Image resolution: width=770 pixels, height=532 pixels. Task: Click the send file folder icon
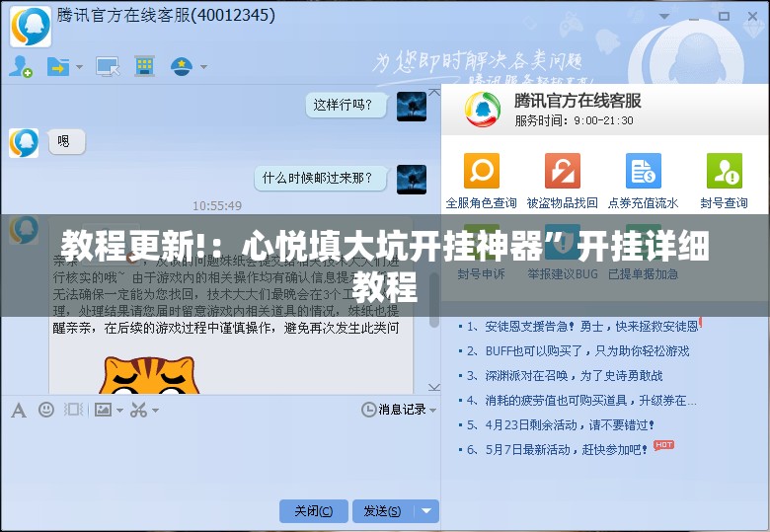point(58,66)
